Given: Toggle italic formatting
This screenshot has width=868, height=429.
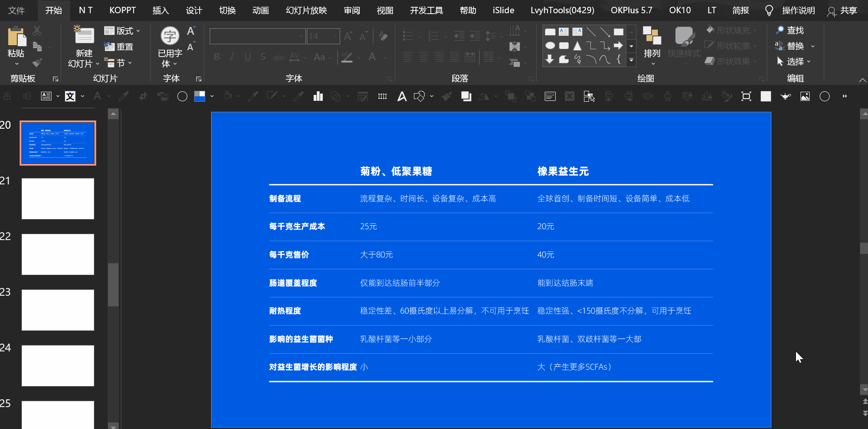Looking at the screenshot, I should point(232,57).
